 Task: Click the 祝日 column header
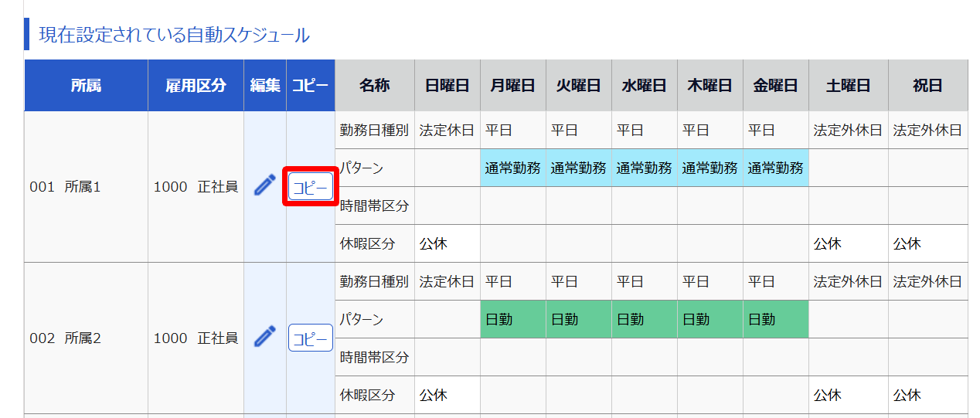coord(928,86)
